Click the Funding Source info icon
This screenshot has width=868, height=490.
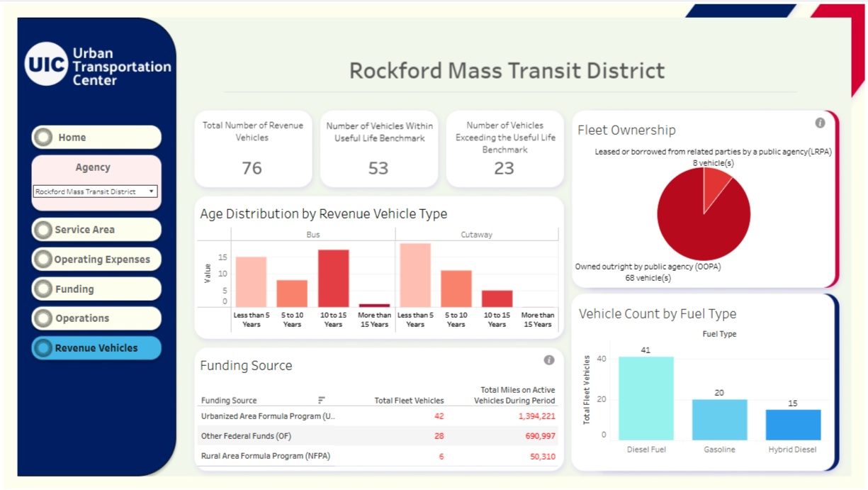548,360
